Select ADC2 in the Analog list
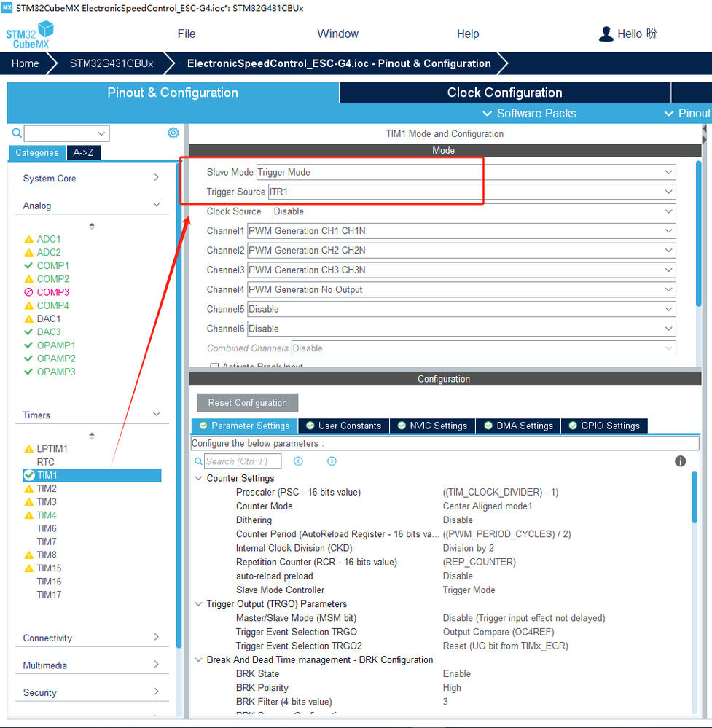This screenshot has width=712, height=728. click(49, 253)
